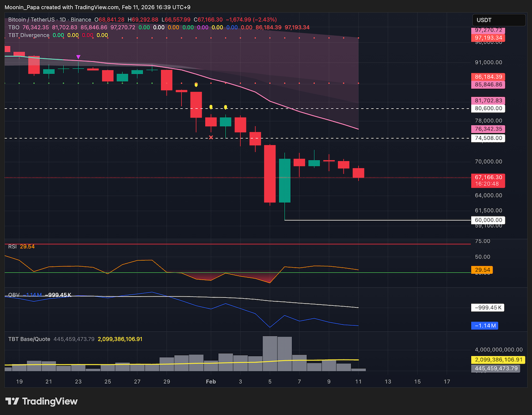Select the large red Feb 5 candle body
532x415 pixels.
270,174
